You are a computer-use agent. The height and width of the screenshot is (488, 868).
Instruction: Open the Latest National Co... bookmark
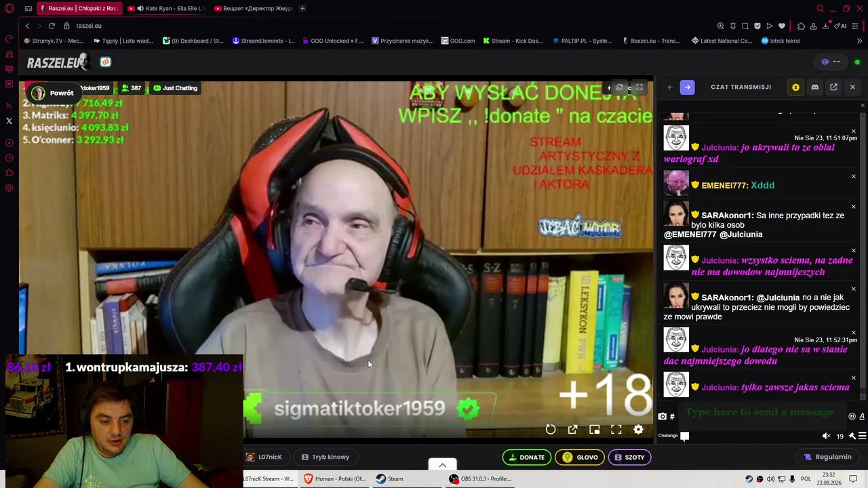[722, 41]
